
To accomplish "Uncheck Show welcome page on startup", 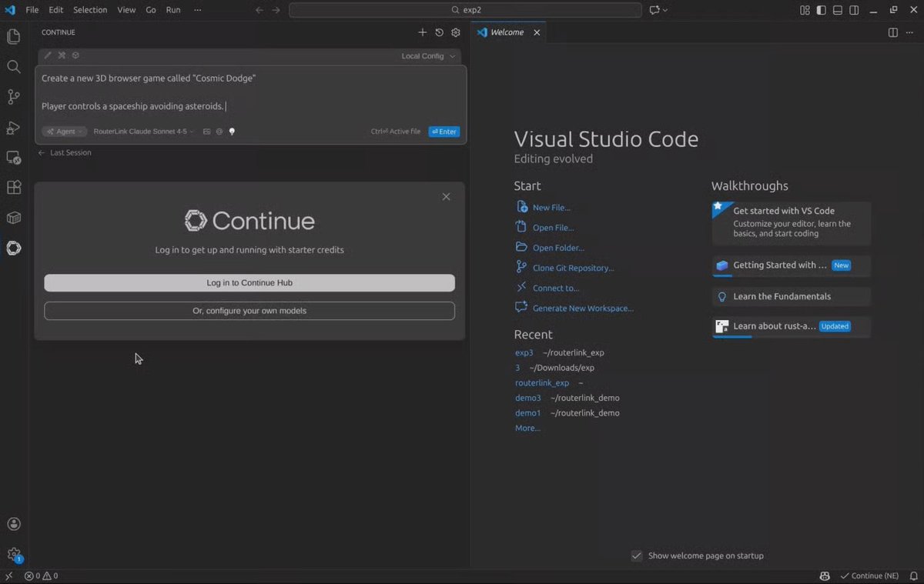I will (637, 556).
